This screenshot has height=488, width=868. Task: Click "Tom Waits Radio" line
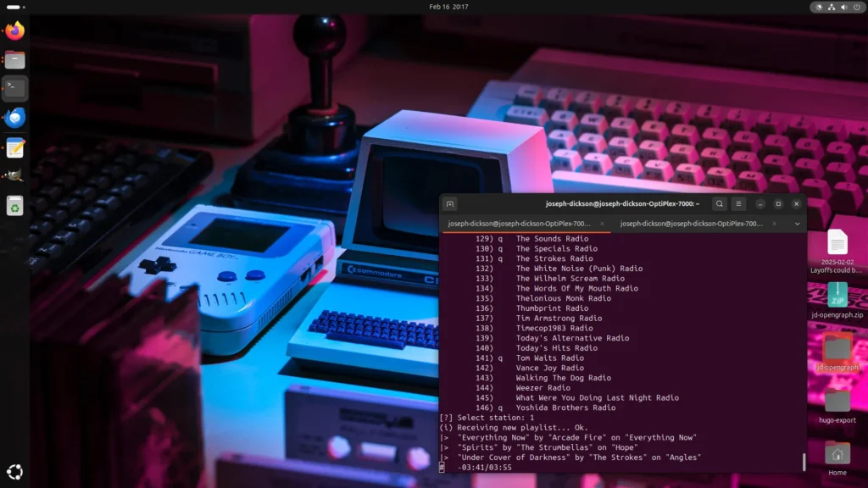click(549, 358)
